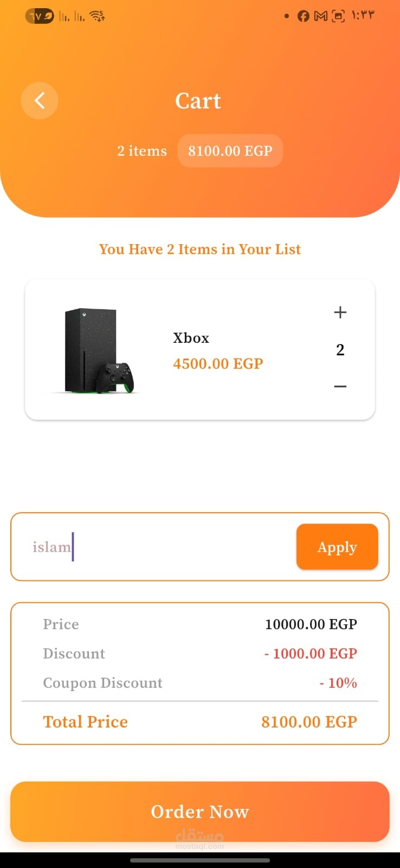Tap the Coupon Discount row label
Screen dimensions: 400x868
102,683
